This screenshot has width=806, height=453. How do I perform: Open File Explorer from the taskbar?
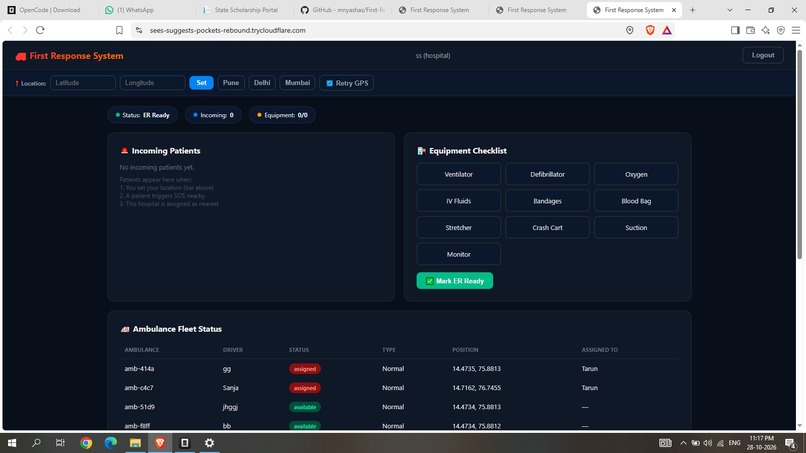point(135,443)
